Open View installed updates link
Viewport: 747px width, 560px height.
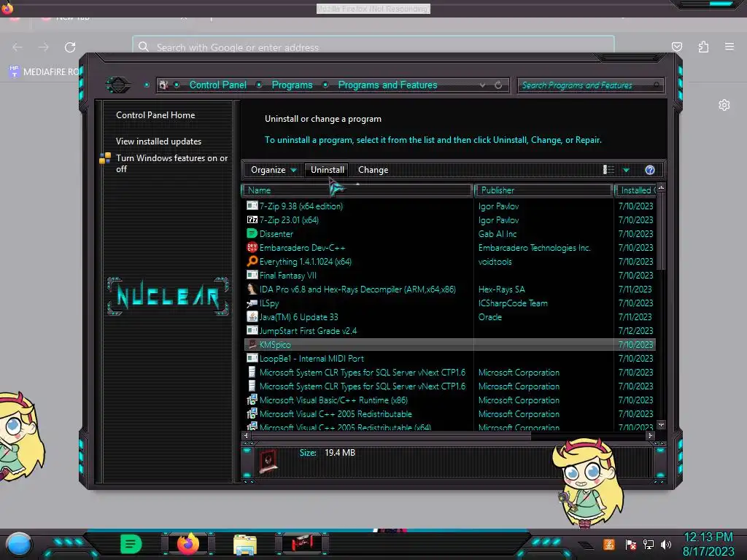tap(158, 141)
